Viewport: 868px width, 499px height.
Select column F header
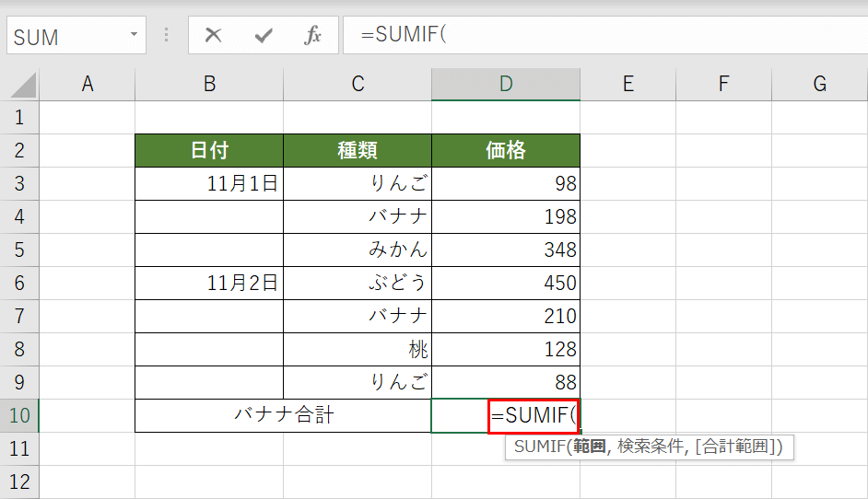click(723, 84)
